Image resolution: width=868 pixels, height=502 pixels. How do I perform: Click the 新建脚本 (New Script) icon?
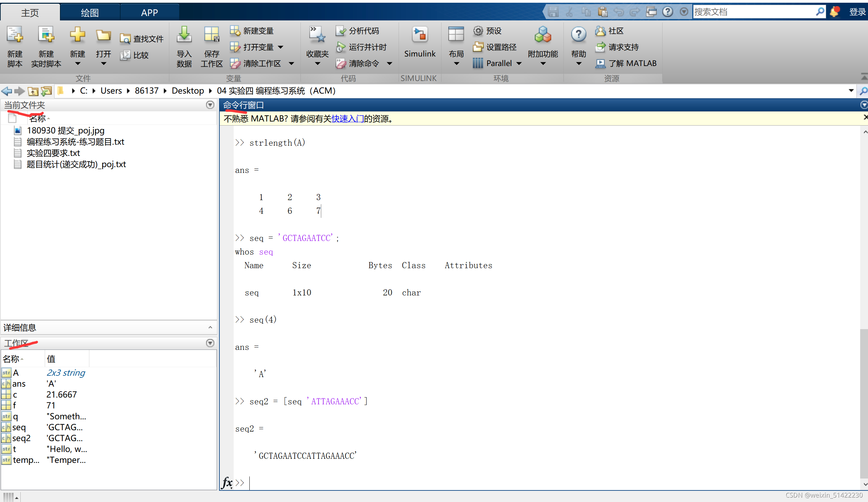click(x=14, y=35)
